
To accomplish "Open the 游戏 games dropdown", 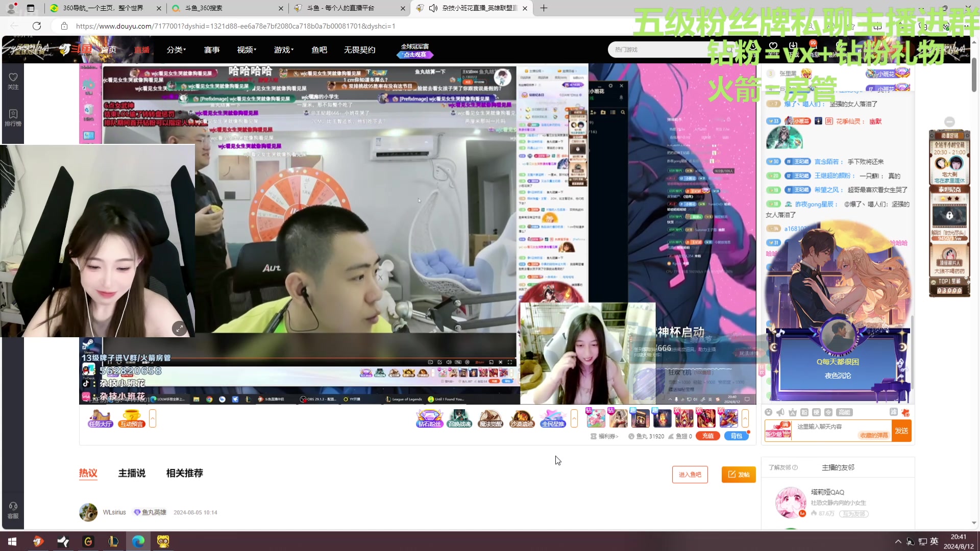I will click(284, 49).
